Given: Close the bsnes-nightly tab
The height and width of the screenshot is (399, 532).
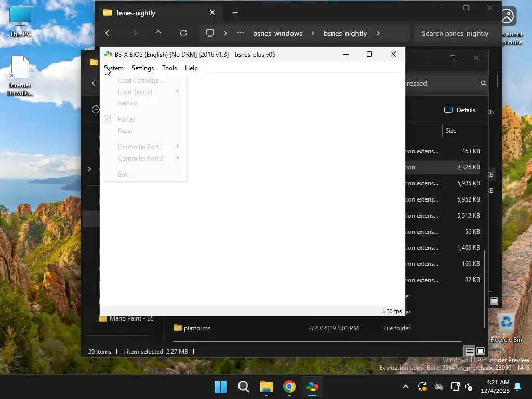Looking at the screenshot, I should click(212, 12).
